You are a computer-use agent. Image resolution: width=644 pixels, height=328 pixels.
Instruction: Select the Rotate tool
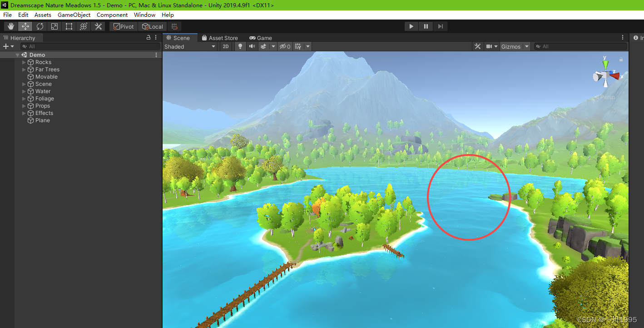[40, 26]
